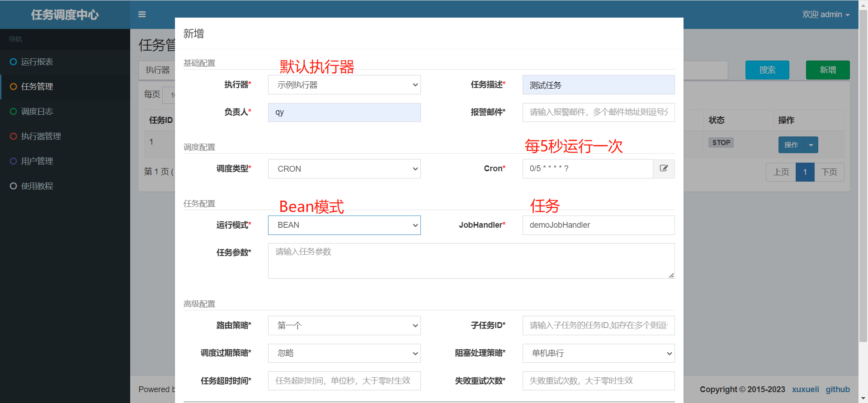
Task: Open 欢迎 admin user dropdown
Action: [x=826, y=14]
